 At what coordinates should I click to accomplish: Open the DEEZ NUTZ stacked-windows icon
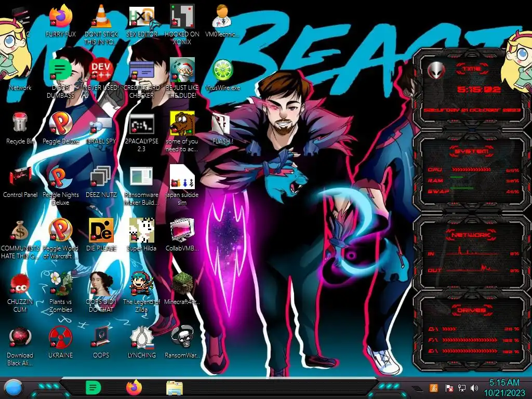101,177
